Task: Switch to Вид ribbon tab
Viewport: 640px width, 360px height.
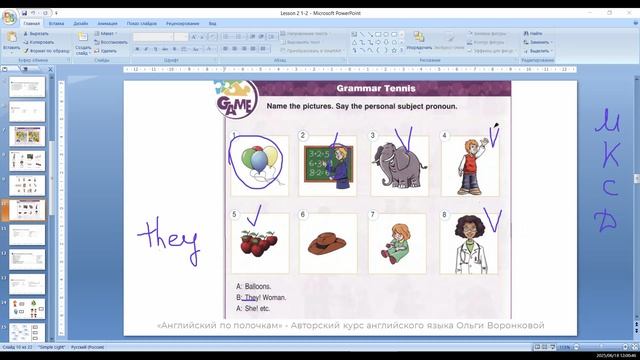Action: (212, 24)
